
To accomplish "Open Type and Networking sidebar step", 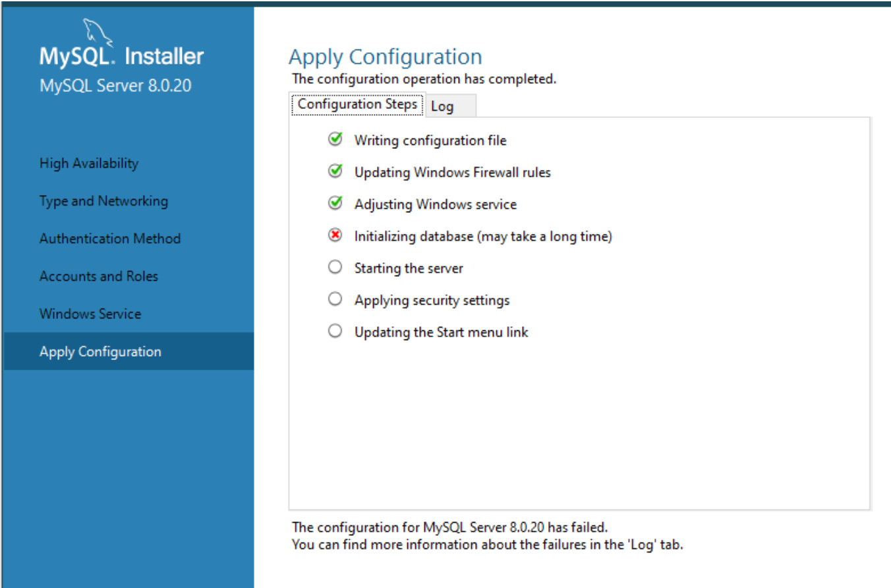I will pos(103,201).
